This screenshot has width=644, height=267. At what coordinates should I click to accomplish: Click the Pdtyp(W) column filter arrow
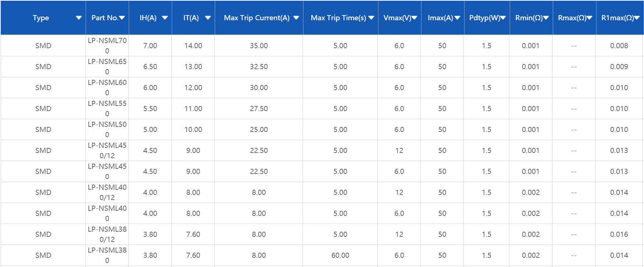point(503,18)
